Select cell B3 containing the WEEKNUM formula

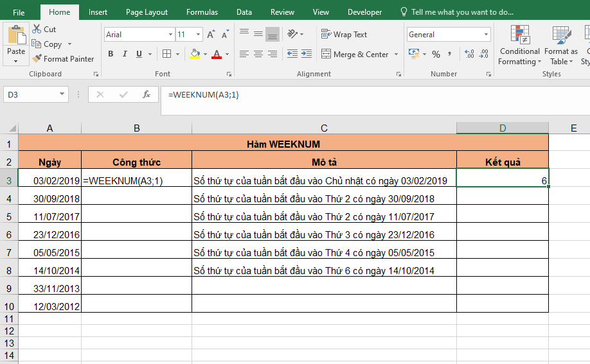pos(136,181)
